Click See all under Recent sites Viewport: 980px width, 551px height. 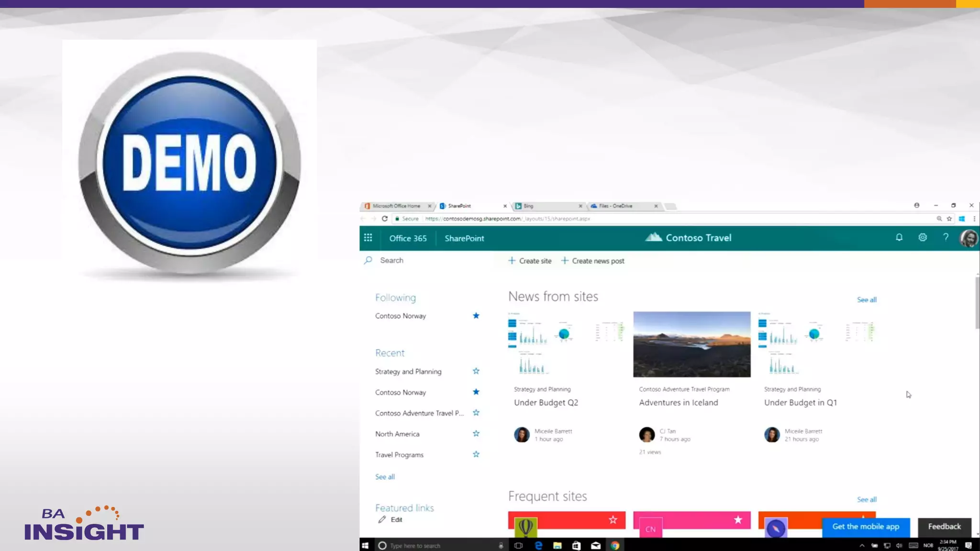coord(385,477)
